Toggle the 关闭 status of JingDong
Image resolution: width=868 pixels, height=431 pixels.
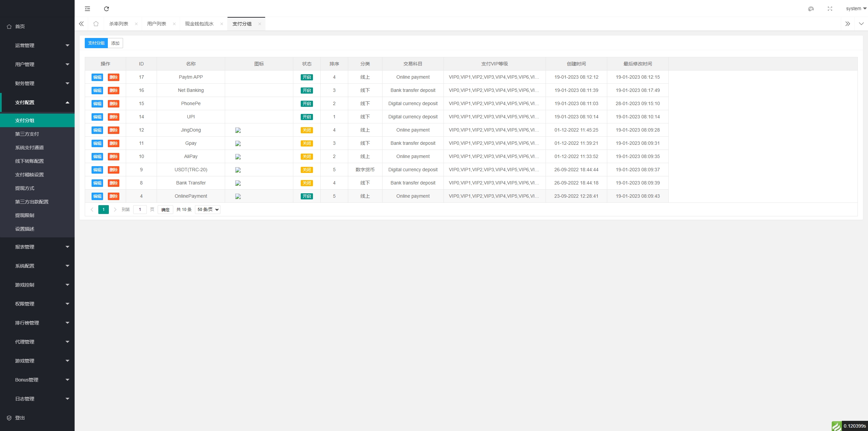tap(307, 130)
